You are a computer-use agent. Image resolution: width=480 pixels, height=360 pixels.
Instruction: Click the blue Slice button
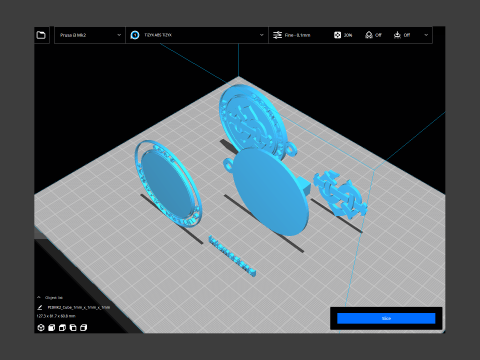click(x=386, y=318)
